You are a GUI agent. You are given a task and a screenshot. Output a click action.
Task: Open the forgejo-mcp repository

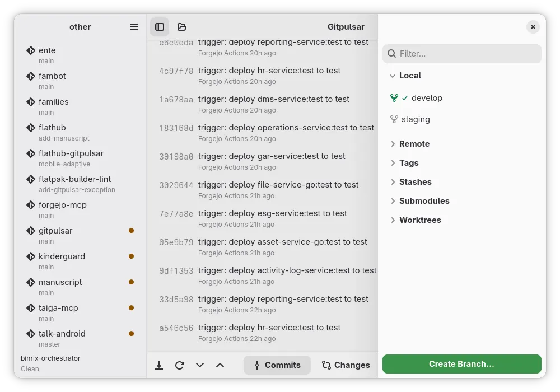[x=80, y=209]
